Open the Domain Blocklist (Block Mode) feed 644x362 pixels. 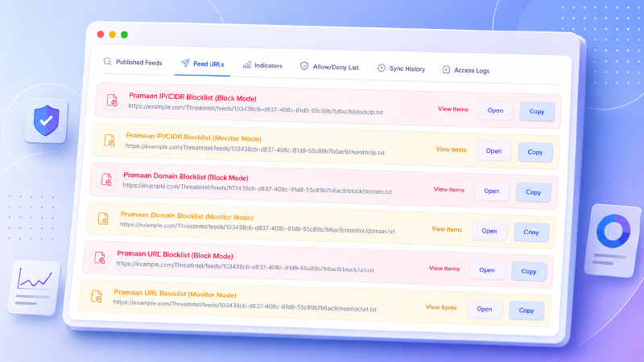click(492, 191)
